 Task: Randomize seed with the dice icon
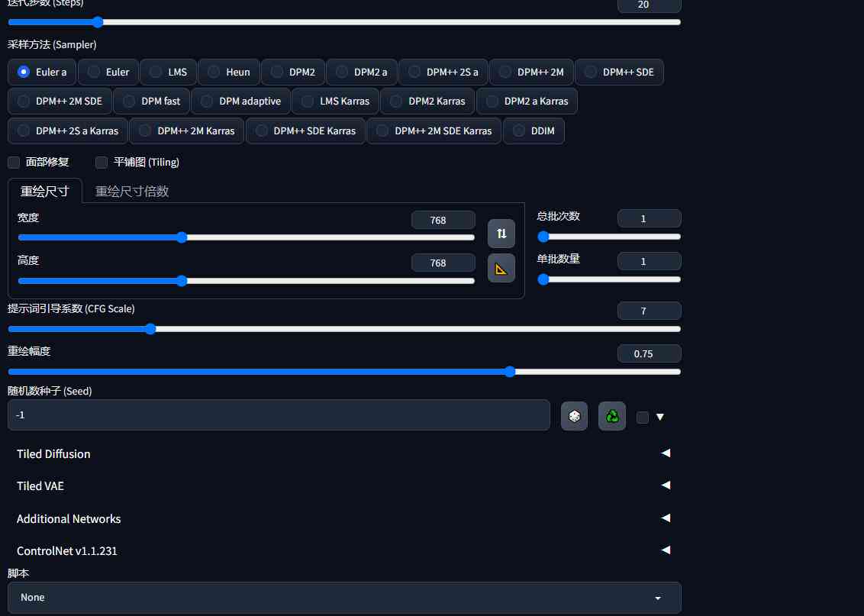tap(574, 416)
